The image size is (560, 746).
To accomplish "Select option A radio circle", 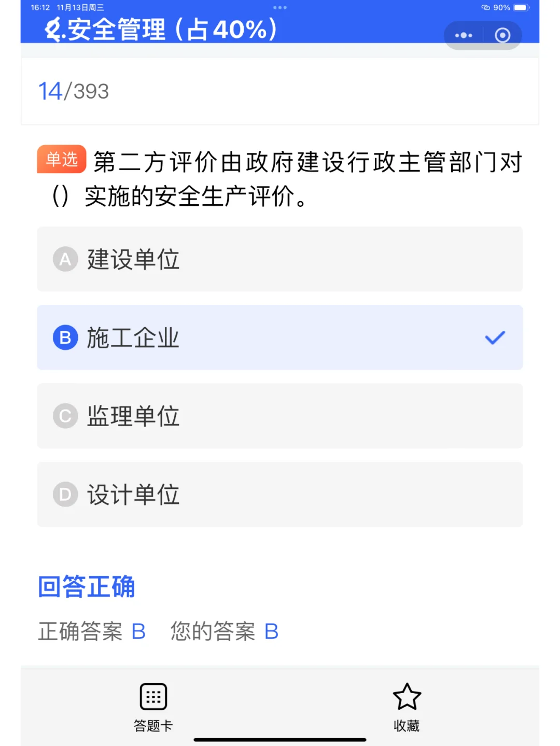I will 65,259.
